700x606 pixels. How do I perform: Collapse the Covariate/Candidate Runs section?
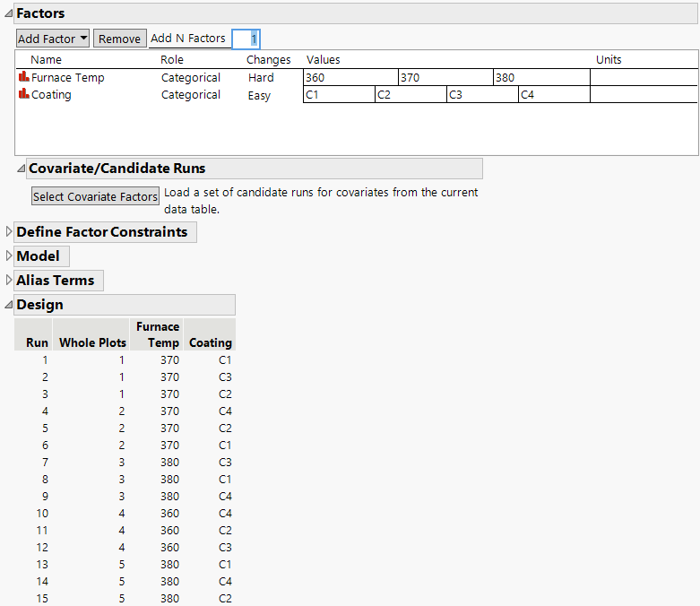(21, 169)
